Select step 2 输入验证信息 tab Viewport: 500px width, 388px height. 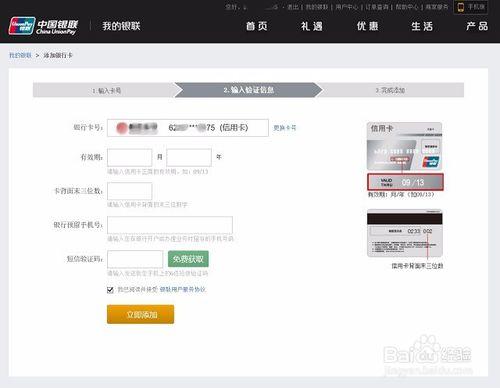click(x=248, y=90)
